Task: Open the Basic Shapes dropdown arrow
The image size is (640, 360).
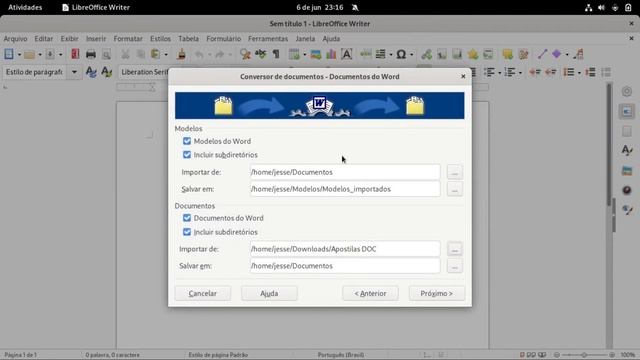Action: (x=567, y=54)
